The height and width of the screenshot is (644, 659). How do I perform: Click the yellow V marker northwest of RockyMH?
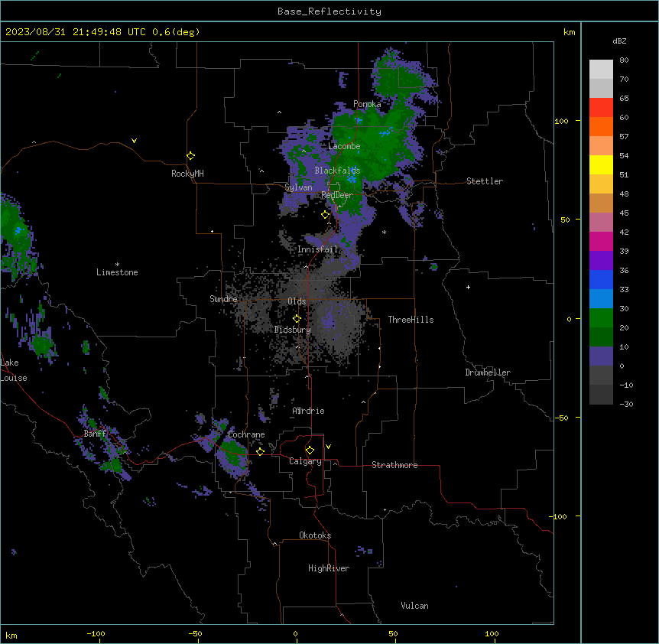(x=134, y=141)
